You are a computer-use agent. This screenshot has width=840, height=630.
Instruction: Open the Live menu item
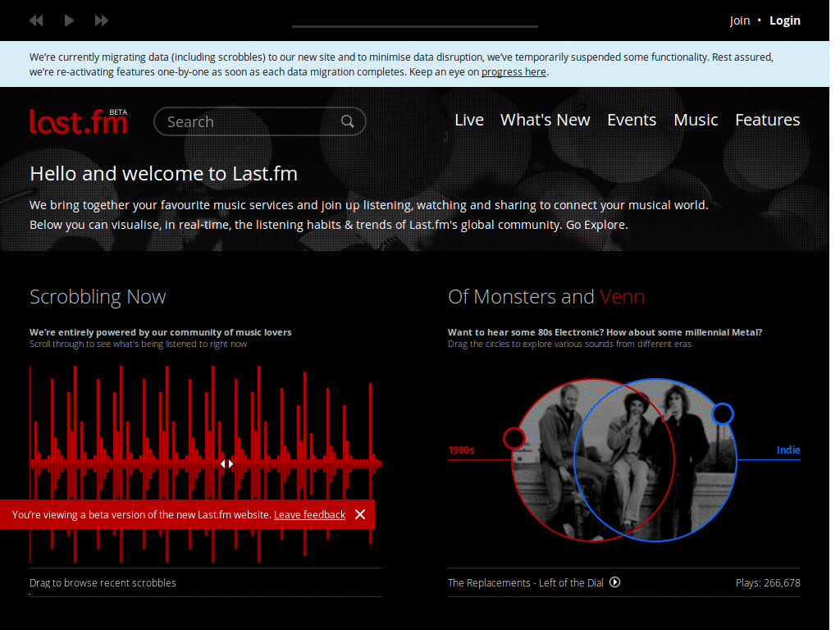pos(468,120)
